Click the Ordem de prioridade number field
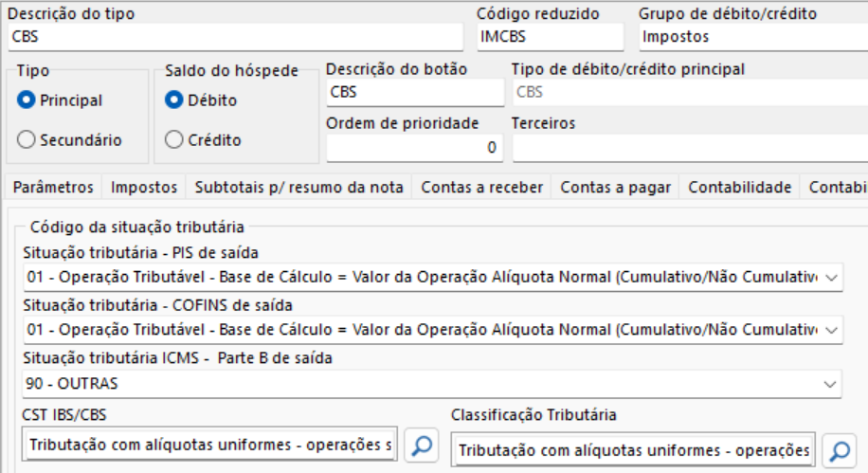This screenshot has width=868, height=473. tap(414, 147)
